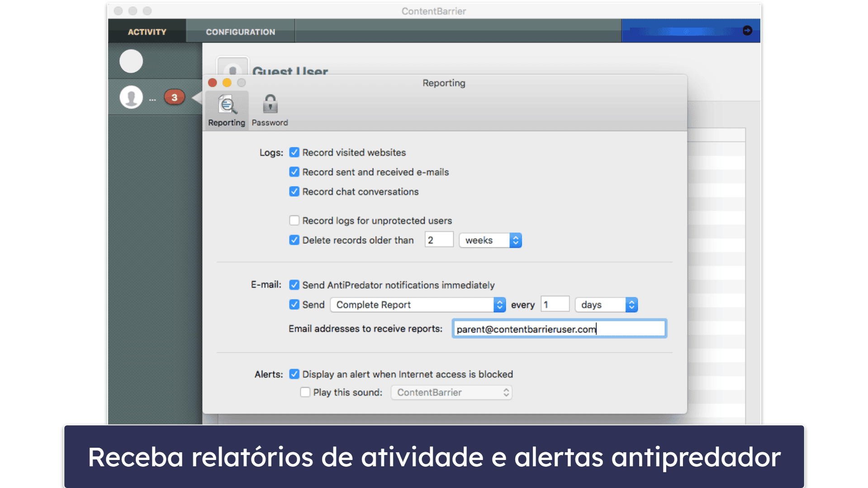Viewport: 868px width, 488px height.
Task: Click the 'Email addresses to receive reports:' label
Action: pos(365,329)
